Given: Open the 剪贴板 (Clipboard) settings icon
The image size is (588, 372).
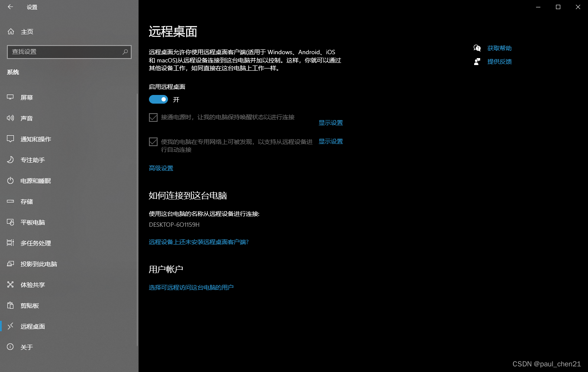Looking at the screenshot, I should coord(10,305).
